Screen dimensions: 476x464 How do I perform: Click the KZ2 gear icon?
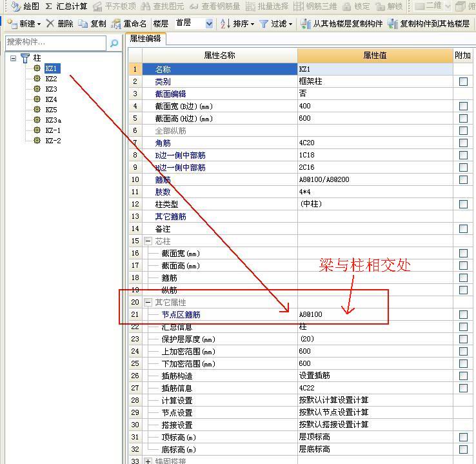(x=37, y=79)
